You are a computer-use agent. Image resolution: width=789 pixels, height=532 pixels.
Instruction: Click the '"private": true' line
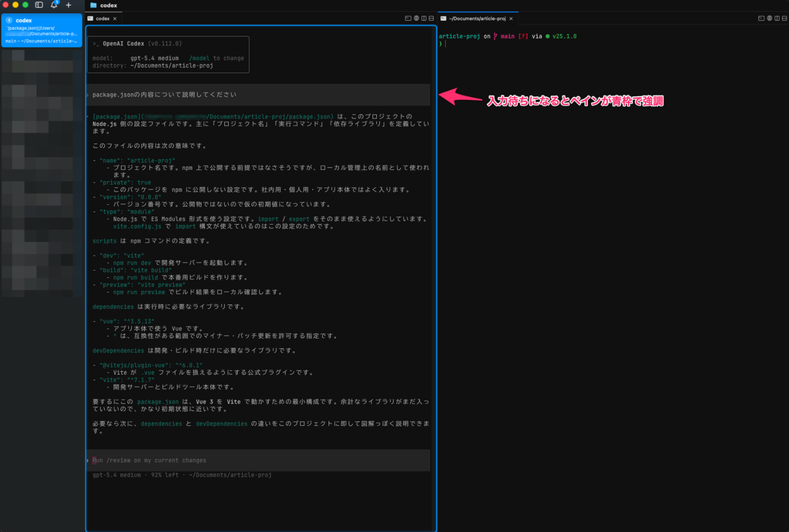click(x=126, y=182)
